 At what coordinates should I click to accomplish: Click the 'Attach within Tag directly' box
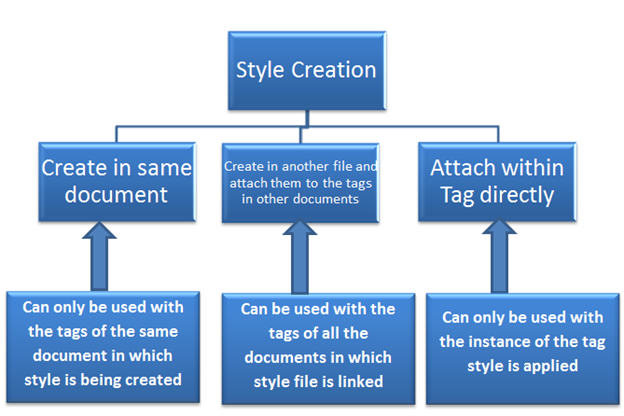pyautogui.click(x=490, y=180)
